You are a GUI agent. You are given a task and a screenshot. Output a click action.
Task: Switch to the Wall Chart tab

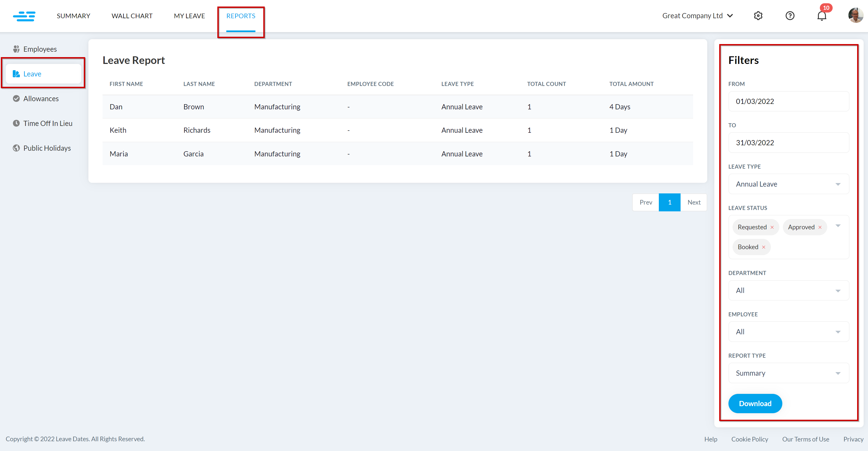point(132,16)
